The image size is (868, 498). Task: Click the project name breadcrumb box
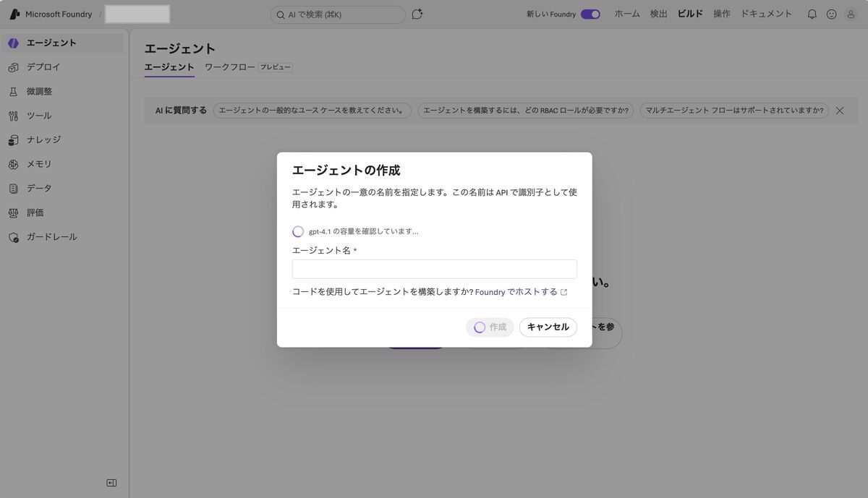pos(137,14)
